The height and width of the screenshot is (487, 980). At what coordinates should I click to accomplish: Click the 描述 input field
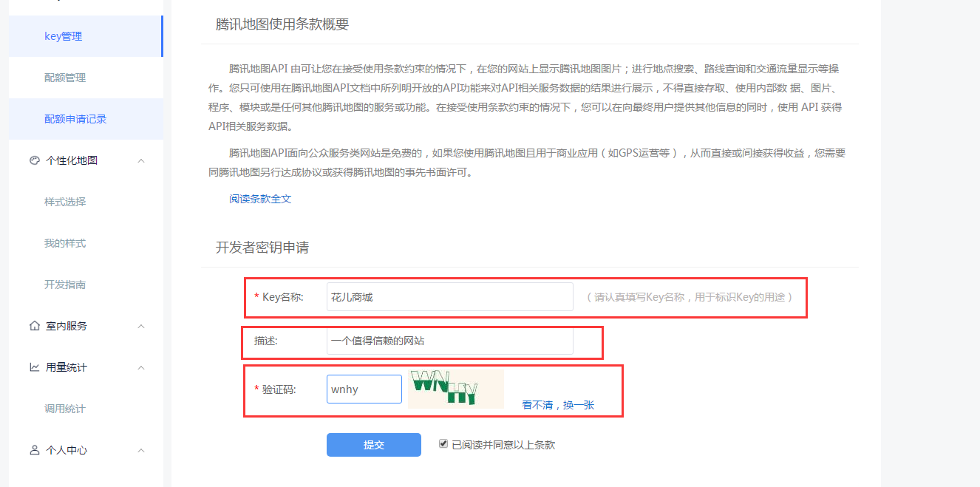point(449,341)
